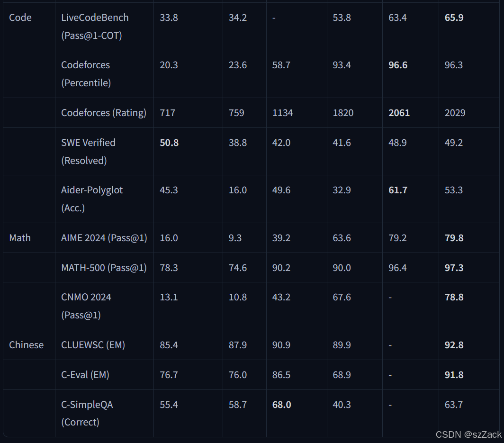Click the SWE Verified value 38.8
504x443 pixels.
(238, 143)
